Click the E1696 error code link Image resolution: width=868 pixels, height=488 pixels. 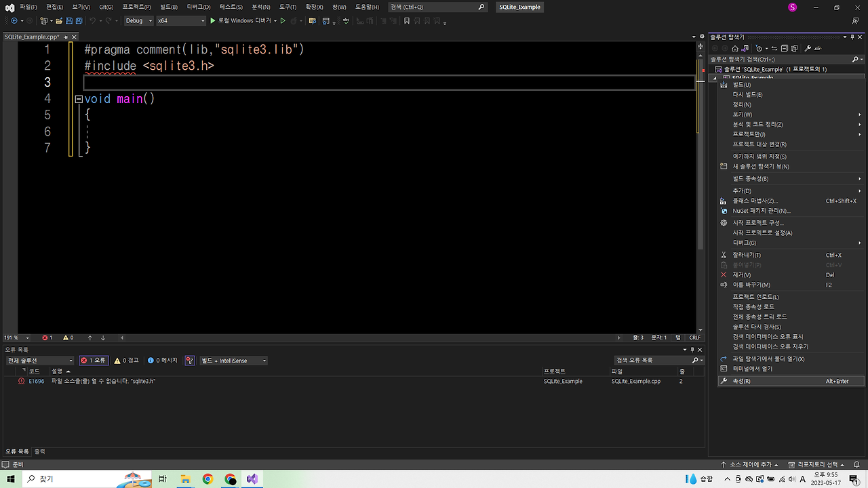(x=37, y=382)
